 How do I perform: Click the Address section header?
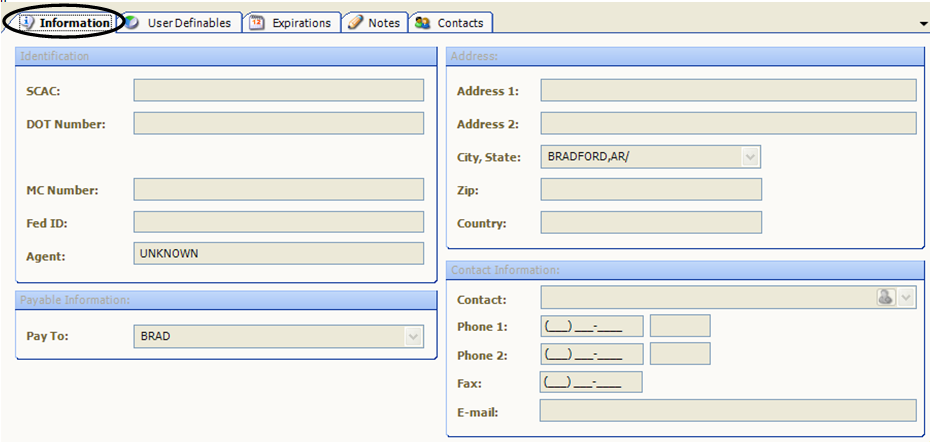click(685, 56)
